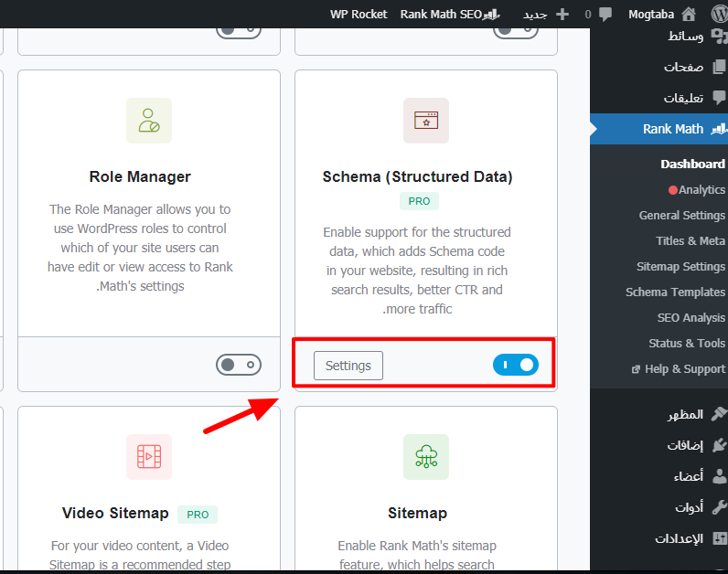This screenshot has height=574, width=728.
Task: Open the أدوات tools menu
Action: pyautogui.click(x=689, y=507)
